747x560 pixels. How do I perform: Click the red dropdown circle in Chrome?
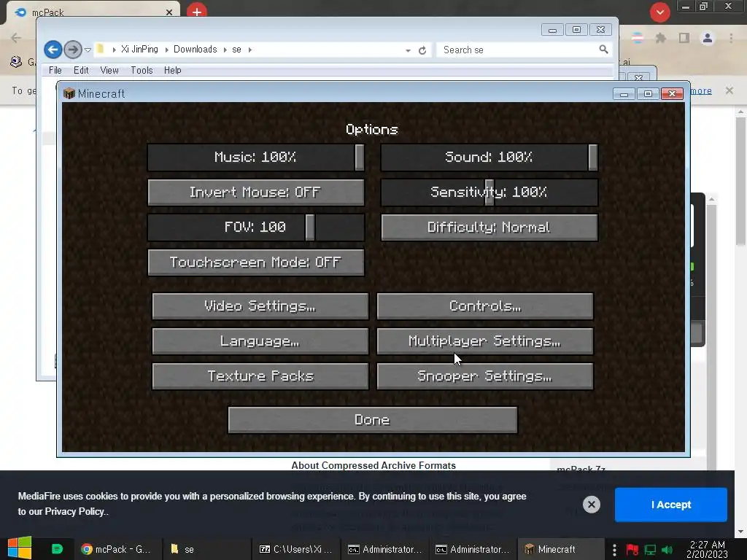tap(659, 12)
